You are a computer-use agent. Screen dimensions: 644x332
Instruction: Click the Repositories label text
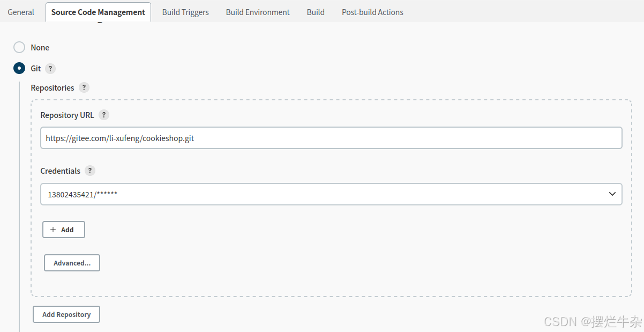coord(53,87)
